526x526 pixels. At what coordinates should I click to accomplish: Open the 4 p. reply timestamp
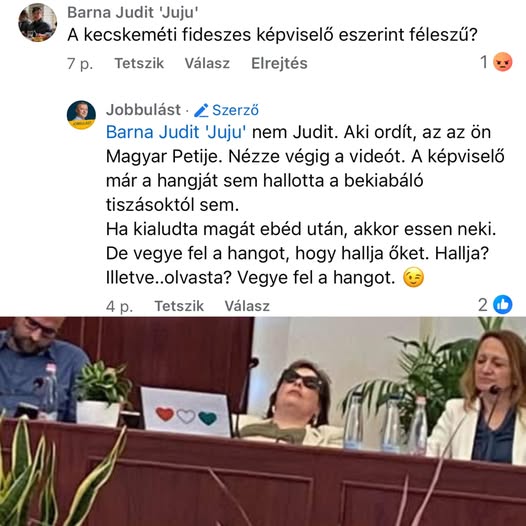(119, 306)
